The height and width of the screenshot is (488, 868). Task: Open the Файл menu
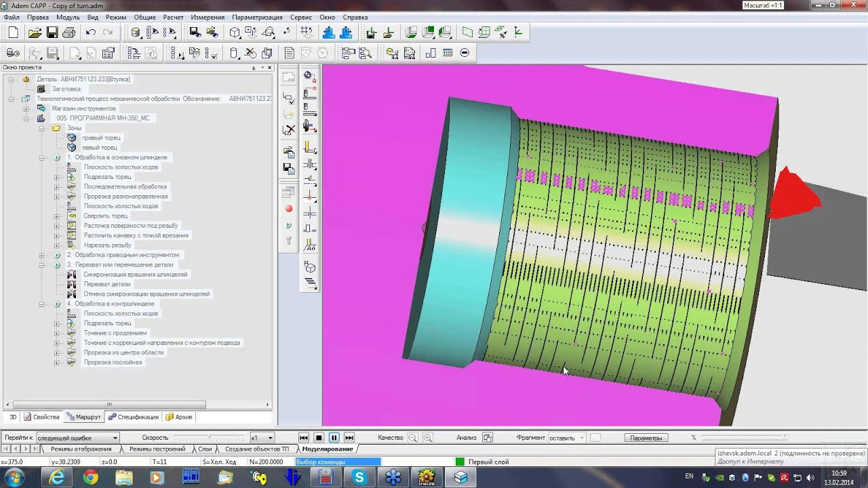click(12, 17)
